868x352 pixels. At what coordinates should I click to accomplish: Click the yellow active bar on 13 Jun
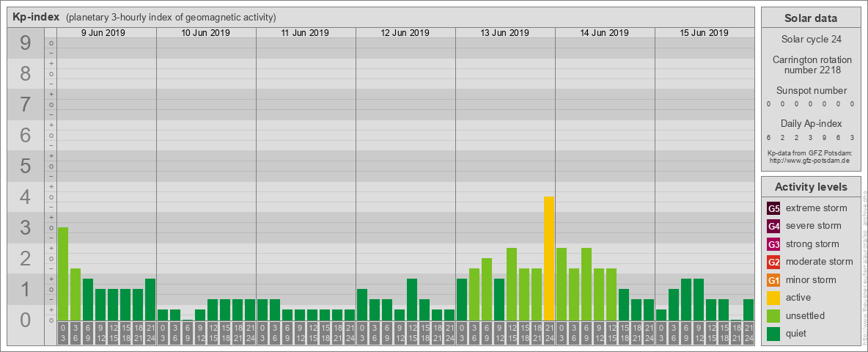(549, 258)
